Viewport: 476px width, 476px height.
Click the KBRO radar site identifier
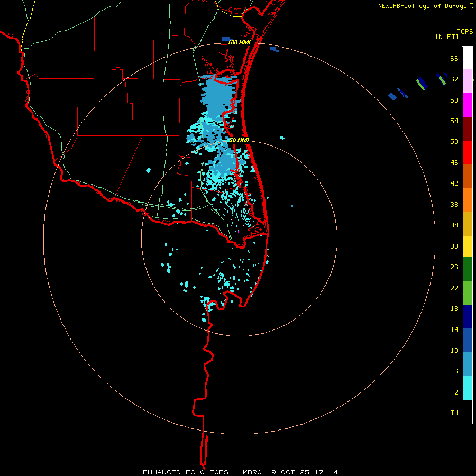[x=252, y=472]
